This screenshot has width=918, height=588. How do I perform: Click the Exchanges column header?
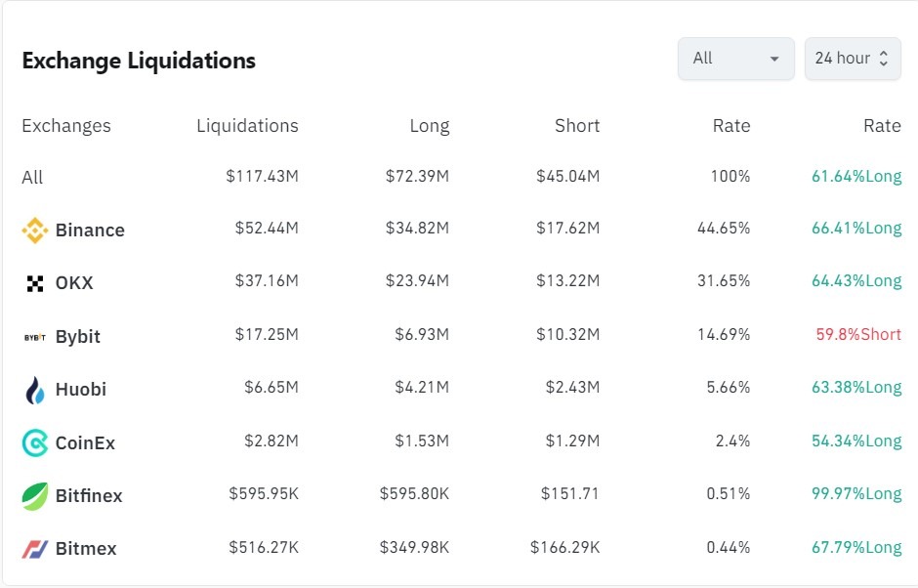click(x=66, y=126)
